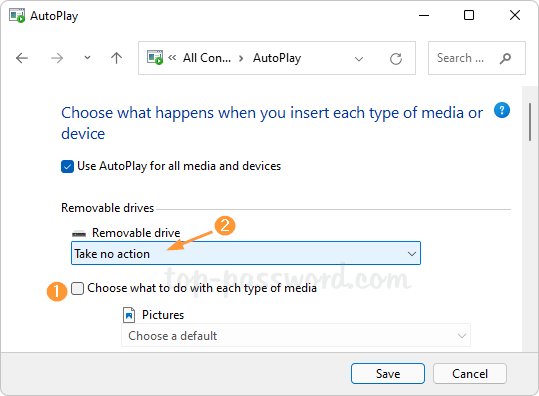539x396 pixels.
Task: Open the Removable drive action dropdown
Action: tap(246, 253)
